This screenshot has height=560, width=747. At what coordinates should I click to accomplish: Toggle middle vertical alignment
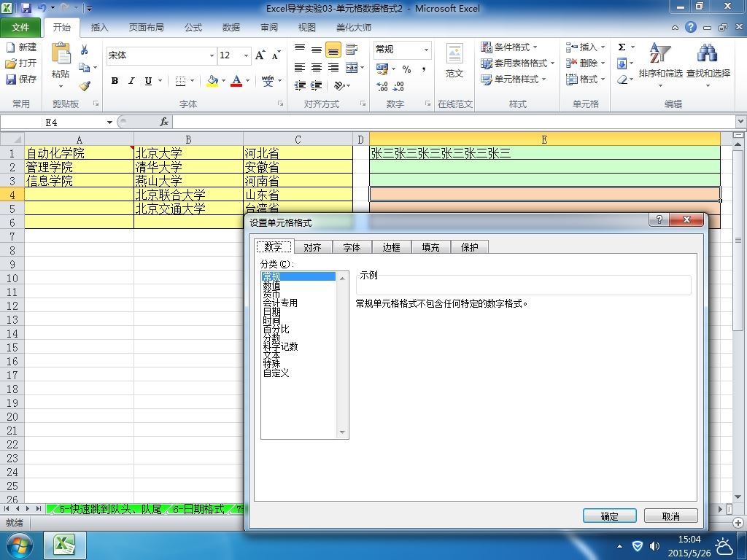[x=317, y=49]
